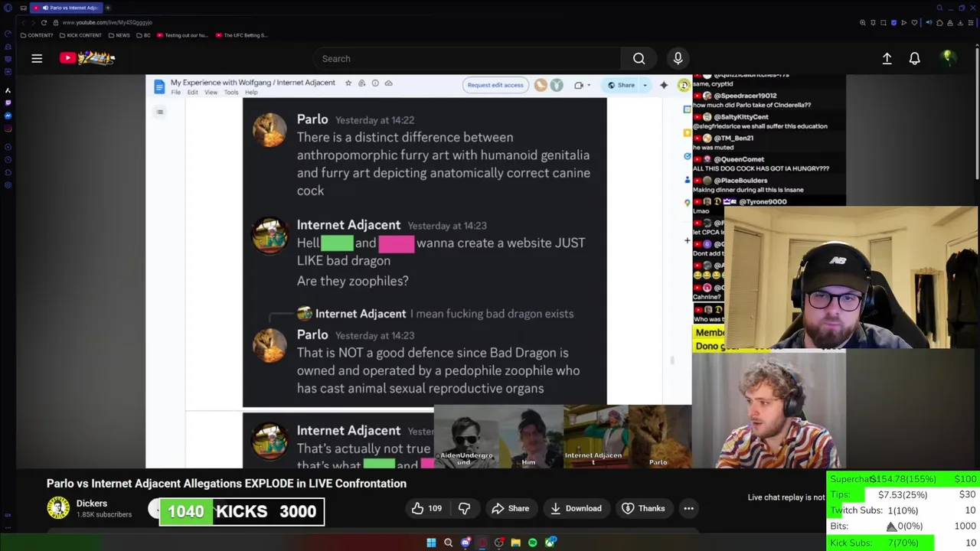The image size is (980, 551).
Task: Click the Docs move-to-folder icon
Action: coord(361,83)
